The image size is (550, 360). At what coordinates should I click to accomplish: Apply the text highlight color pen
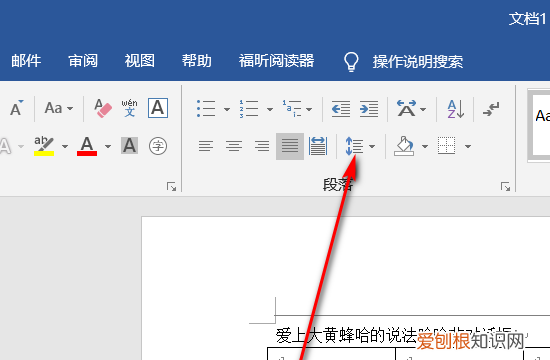tap(44, 146)
